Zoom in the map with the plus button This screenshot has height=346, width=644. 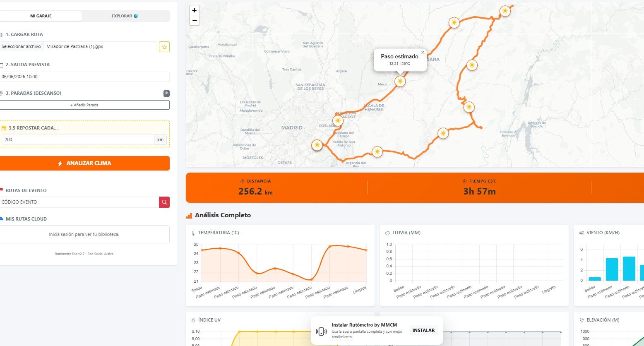coord(194,10)
